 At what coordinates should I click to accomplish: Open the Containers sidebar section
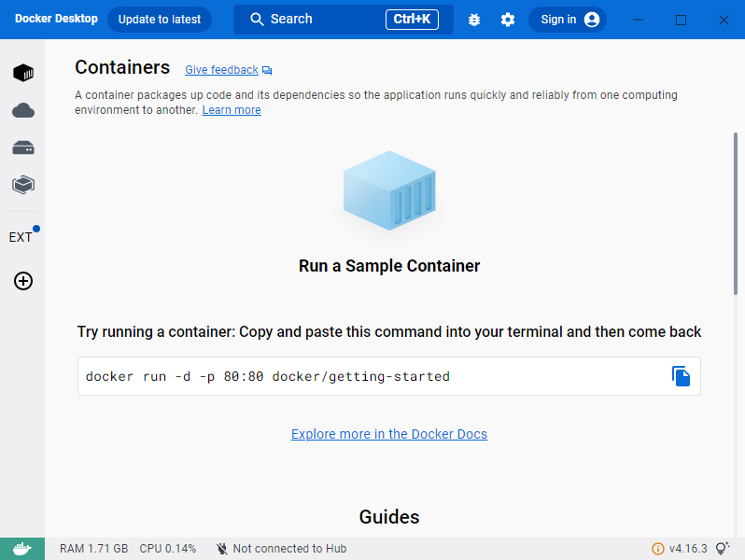(22, 73)
